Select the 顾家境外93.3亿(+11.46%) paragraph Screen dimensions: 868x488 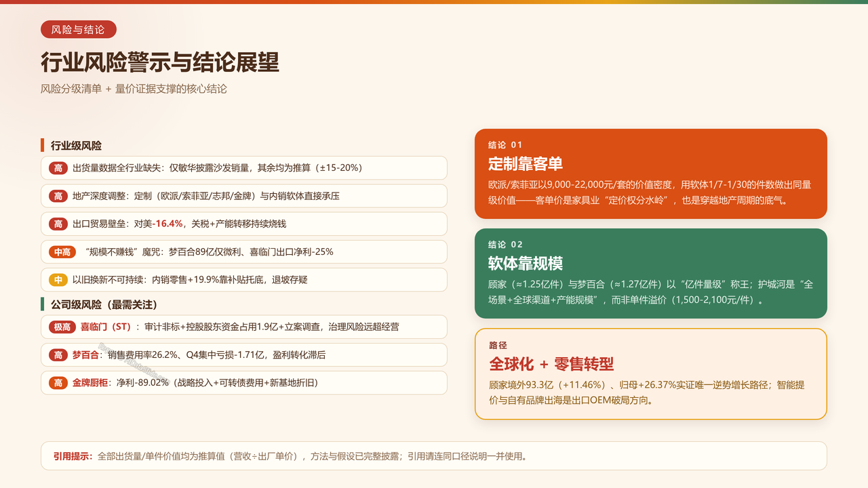point(647,392)
